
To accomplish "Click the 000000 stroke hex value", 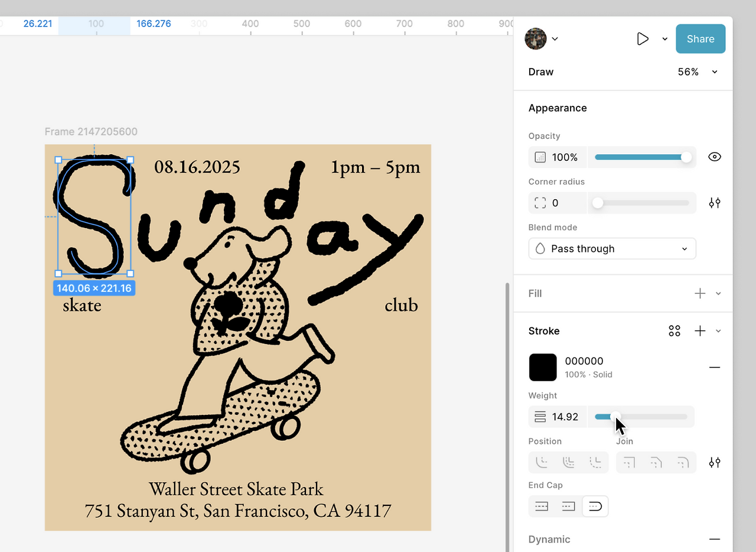I will click(x=584, y=361).
